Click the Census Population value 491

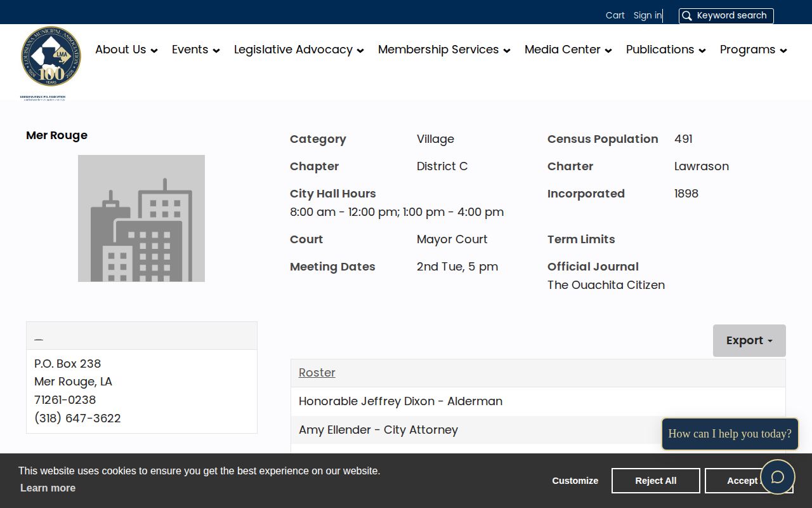pos(683,139)
